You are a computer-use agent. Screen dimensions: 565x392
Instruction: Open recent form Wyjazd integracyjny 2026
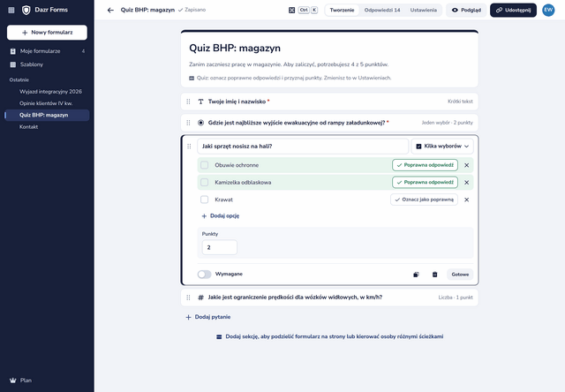coord(50,92)
